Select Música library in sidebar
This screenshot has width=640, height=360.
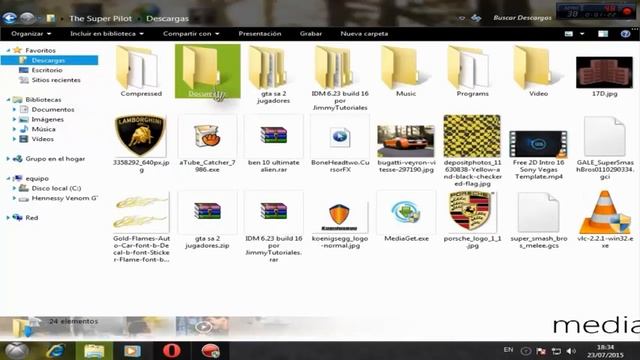(x=43, y=129)
